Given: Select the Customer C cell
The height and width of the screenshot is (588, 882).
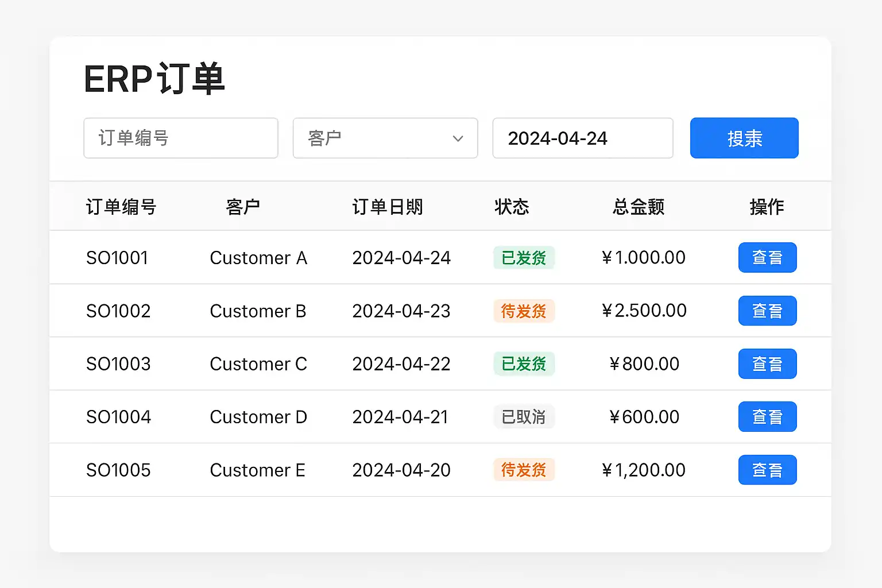Looking at the screenshot, I should pyautogui.click(x=258, y=364).
